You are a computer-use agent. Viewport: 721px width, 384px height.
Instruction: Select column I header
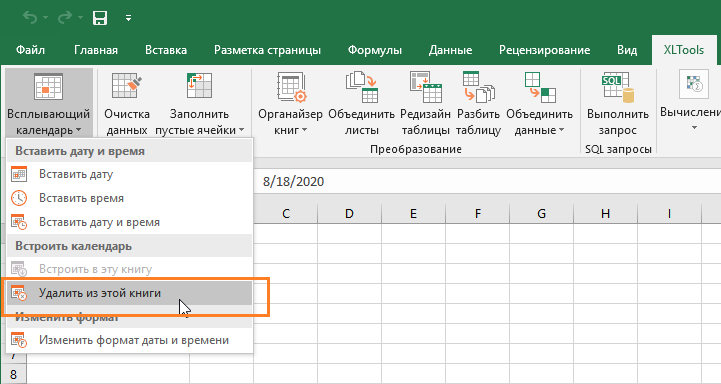[669, 213]
